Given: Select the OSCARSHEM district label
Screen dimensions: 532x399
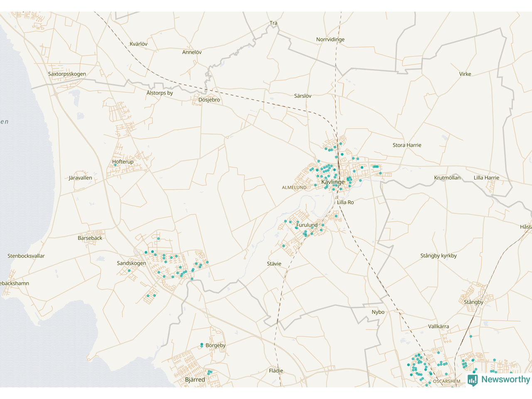Looking at the screenshot, I should [446, 381].
